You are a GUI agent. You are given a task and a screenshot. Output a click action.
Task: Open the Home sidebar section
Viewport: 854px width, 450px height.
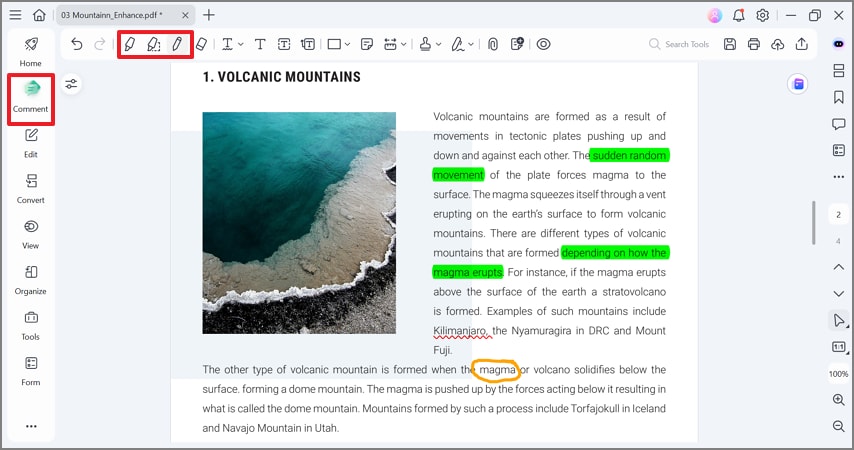pos(30,52)
